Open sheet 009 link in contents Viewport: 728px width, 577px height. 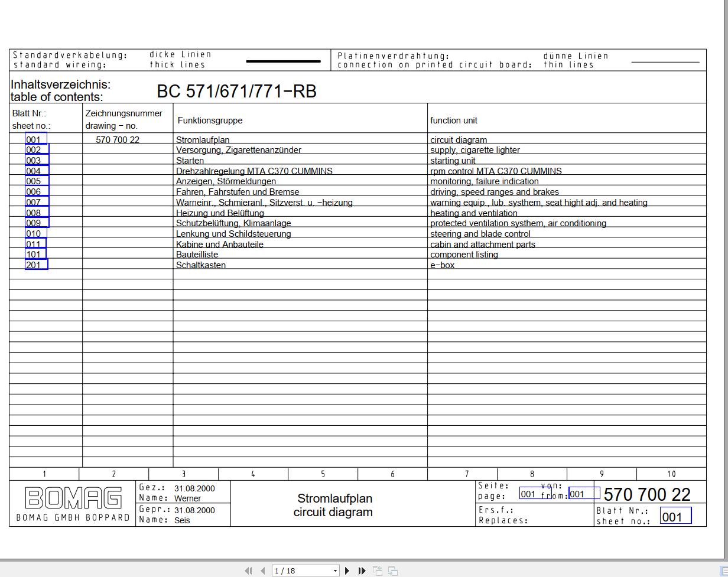(x=37, y=223)
